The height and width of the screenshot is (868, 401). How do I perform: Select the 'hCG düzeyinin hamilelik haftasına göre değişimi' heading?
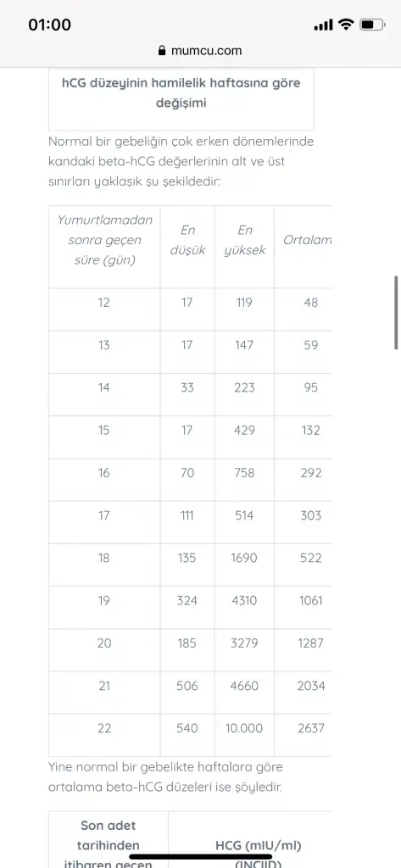coord(181,93)
